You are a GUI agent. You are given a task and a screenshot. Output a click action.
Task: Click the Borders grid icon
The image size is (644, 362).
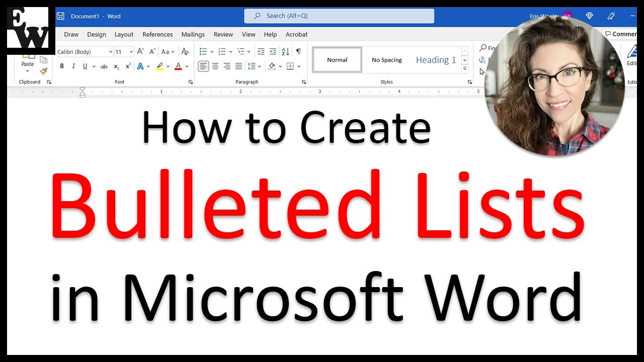pos(290,66)
